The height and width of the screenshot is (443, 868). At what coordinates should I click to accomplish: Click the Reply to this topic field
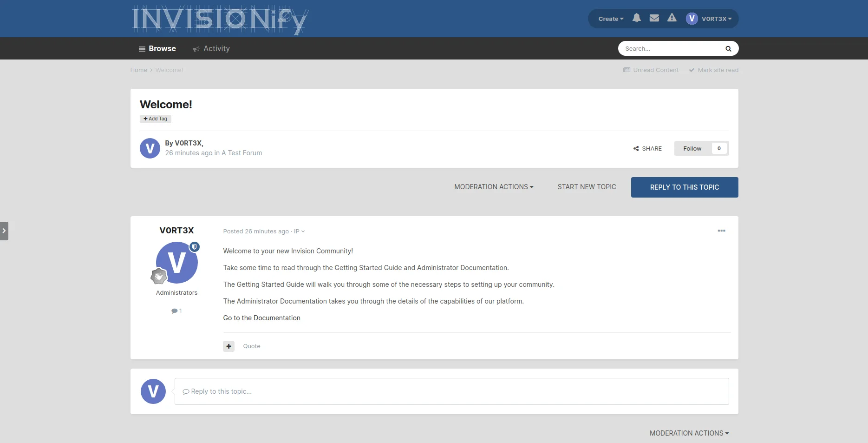pyautogui.click(x=451, y=391)
